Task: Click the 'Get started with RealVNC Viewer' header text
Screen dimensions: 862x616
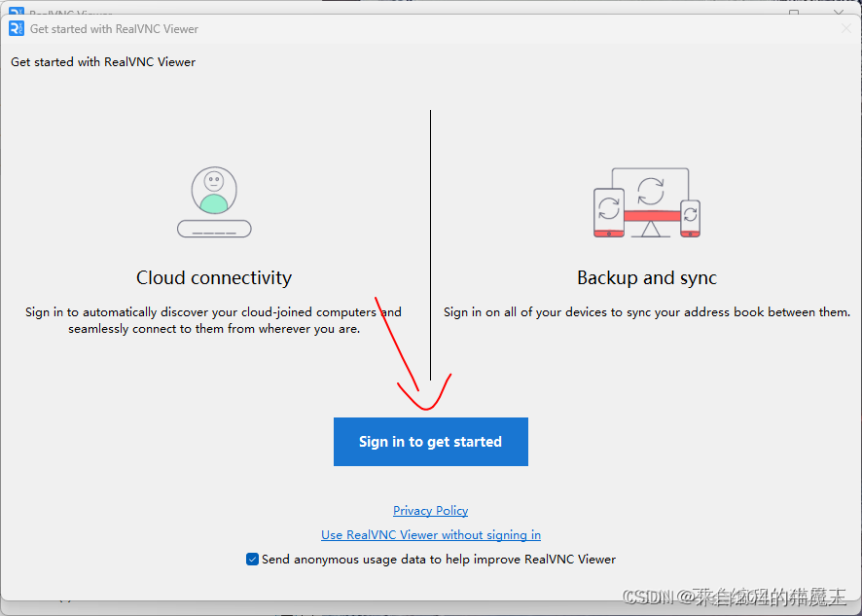Action: click(x=103, y=62)
